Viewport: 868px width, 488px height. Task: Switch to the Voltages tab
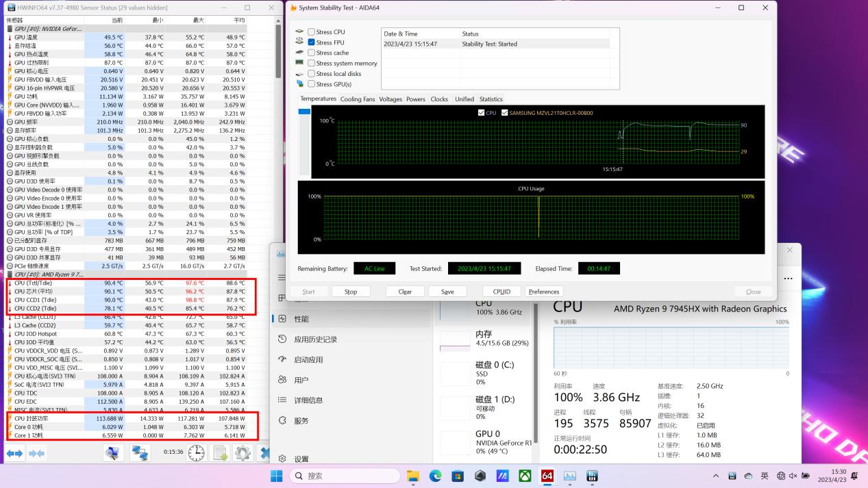coord(390,99)
